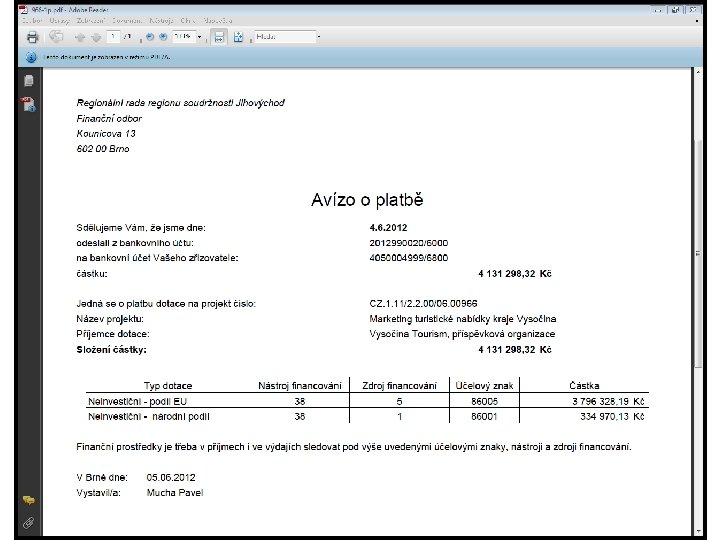Click the issuer name 'Mucha Pavel'
Viewport: 720px width, 540px height.
[175, 493]
